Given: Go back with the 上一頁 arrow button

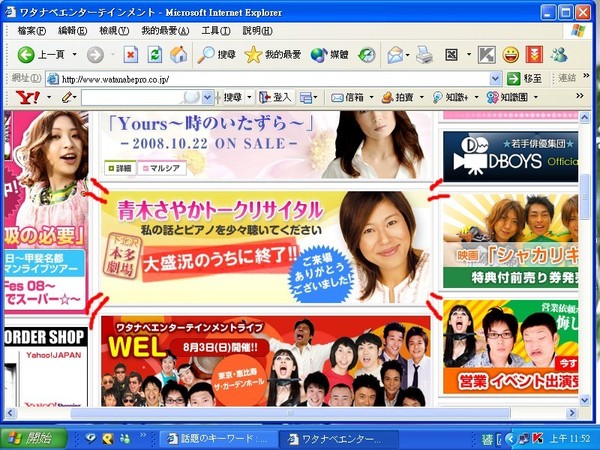Looking at the screenshot, I should coord(41,55).
